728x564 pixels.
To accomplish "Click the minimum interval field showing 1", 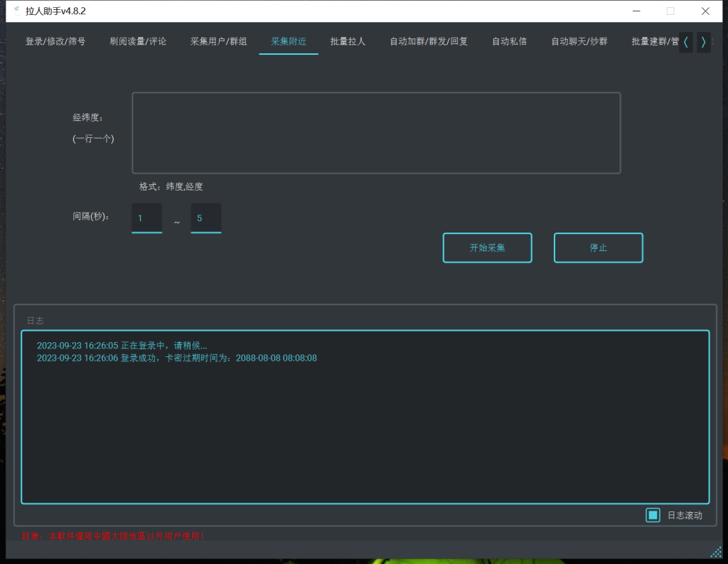I will point(146,218).
